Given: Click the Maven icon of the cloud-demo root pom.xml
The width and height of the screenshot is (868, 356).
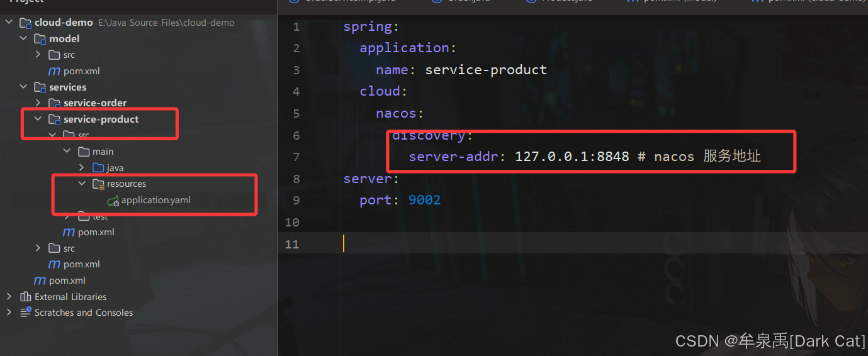Looking at the screenshot, I should point(40,281).
